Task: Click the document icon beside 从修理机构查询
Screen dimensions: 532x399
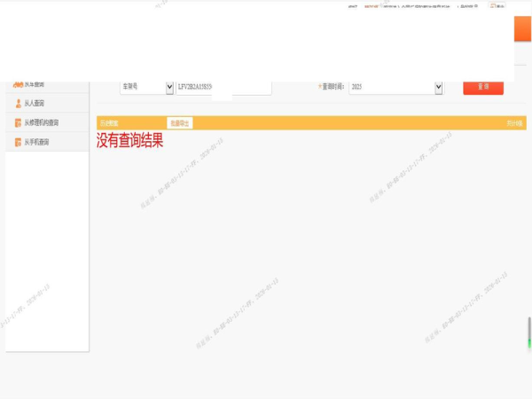Action: [18, 123]
